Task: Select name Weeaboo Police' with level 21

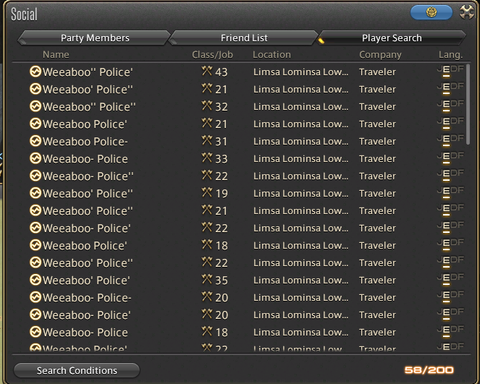Action: coord(85,124)
